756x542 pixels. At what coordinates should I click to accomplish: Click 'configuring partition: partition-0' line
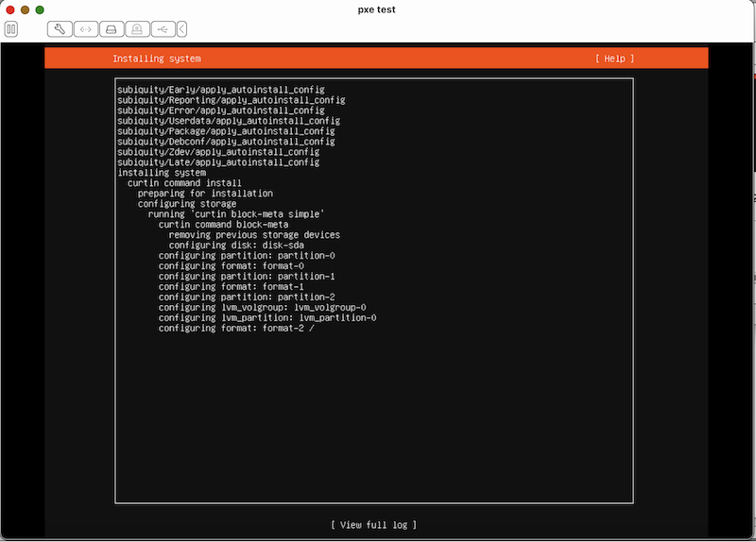point(247,255)
